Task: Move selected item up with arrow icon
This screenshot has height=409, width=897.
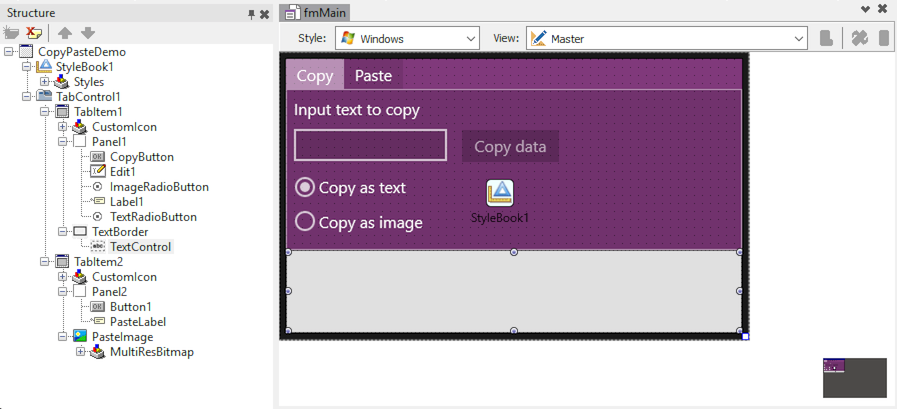Action: 65,33
